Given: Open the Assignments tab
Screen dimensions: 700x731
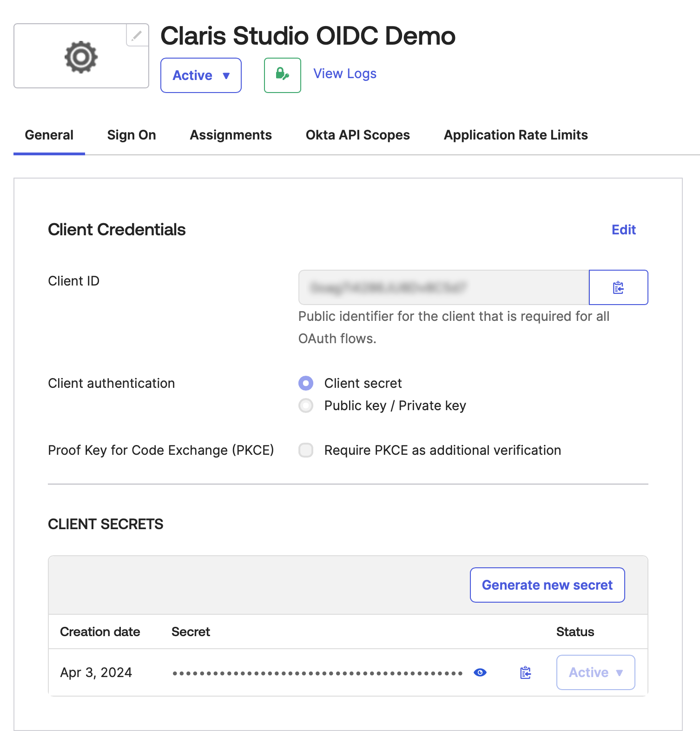Looking at the screenshot, I should click(231, 135).
